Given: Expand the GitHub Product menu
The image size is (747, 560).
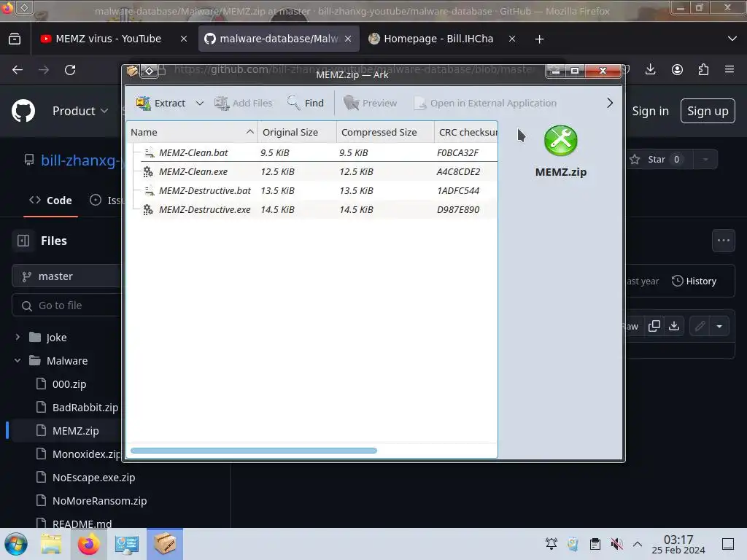Looking at the screenshot, I should tap(80, 111).
